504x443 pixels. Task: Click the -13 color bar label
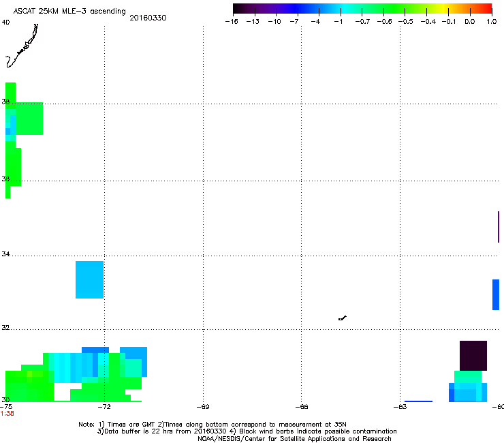click(x=253, y=22)
